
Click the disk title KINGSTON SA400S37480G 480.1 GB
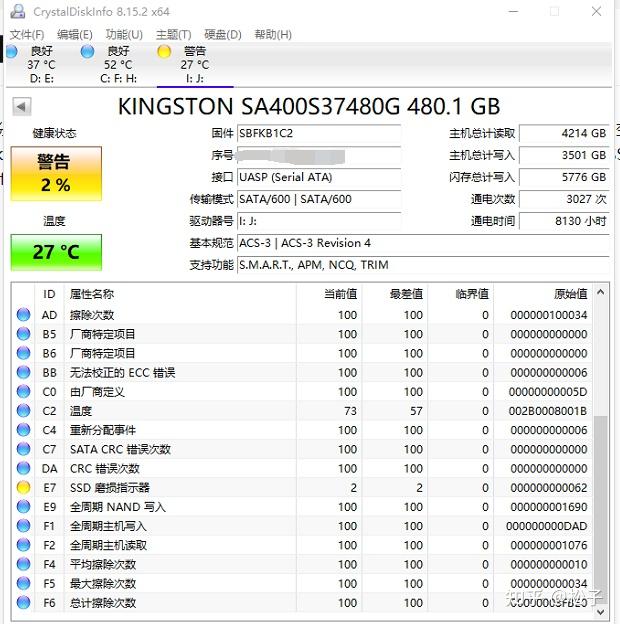(309, 107)
